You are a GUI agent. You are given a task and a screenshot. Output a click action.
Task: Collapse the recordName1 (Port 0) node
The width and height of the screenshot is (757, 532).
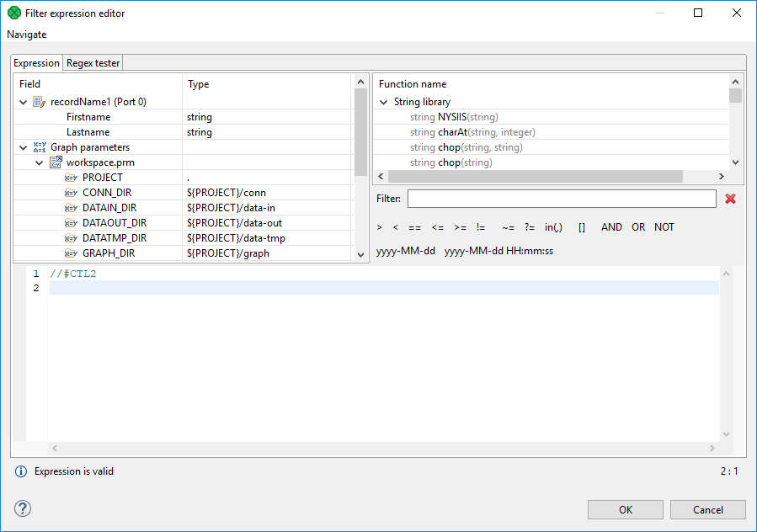pyautogui.click(x=24, y=102)
